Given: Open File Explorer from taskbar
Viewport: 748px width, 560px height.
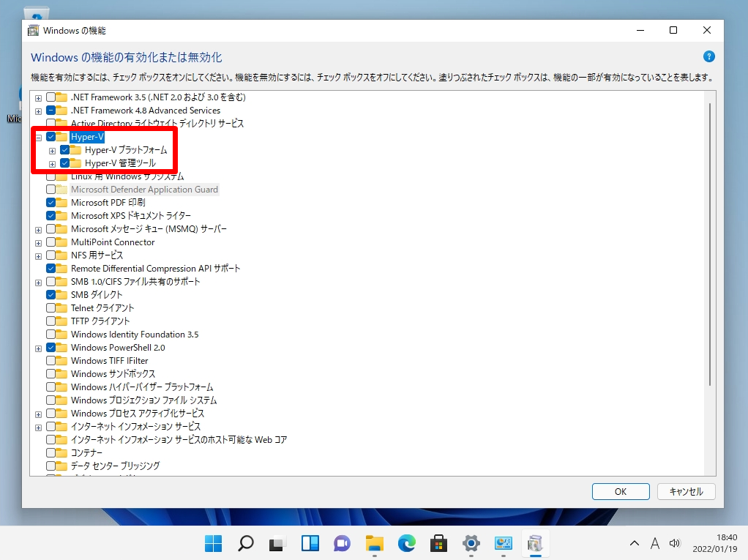Looking at the screenshot, I should (x=375, y=543).
